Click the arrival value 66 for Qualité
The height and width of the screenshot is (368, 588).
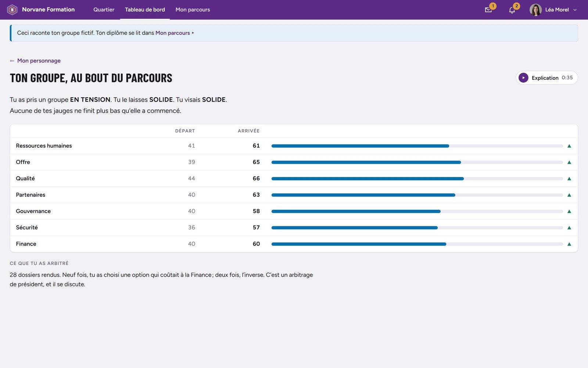(256, 178)
